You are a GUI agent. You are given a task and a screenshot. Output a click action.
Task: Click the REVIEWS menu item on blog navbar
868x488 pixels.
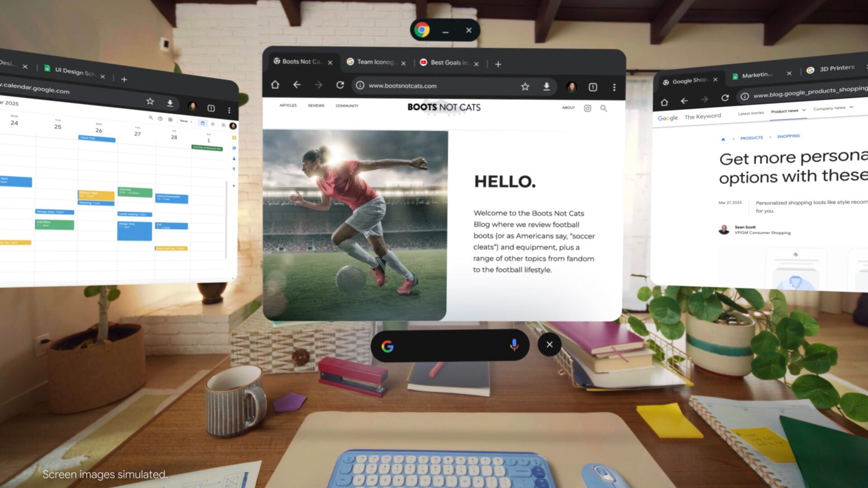(316, 105)
